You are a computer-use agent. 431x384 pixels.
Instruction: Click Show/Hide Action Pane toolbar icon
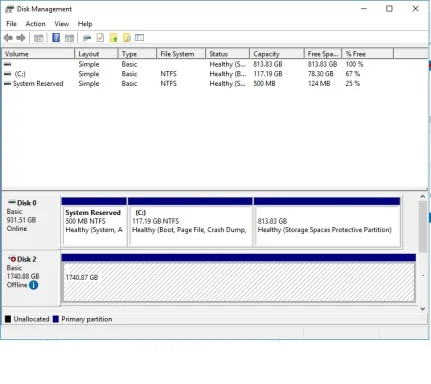tap(69, 38)
